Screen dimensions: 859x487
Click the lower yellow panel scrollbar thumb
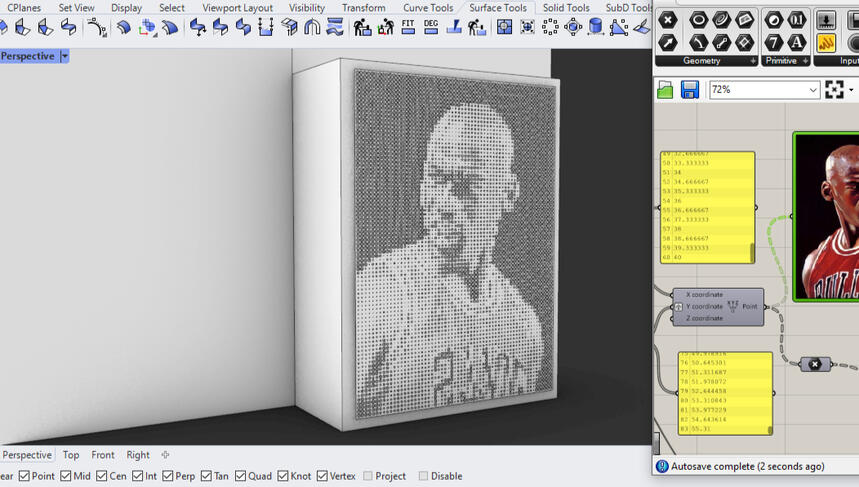pyautogui.click(x=770, y=431)
